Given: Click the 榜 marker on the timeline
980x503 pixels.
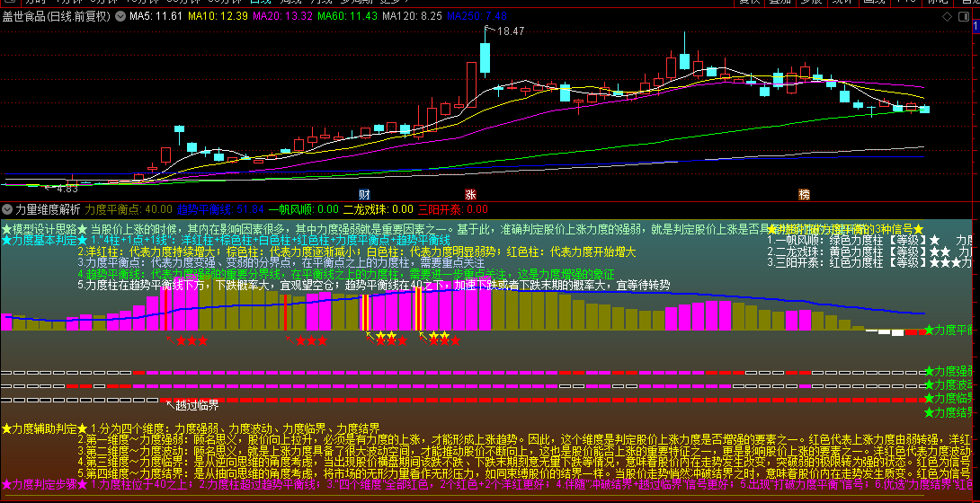Looking at the screenshot, I should pyautogui.click(x=804, y=194).
